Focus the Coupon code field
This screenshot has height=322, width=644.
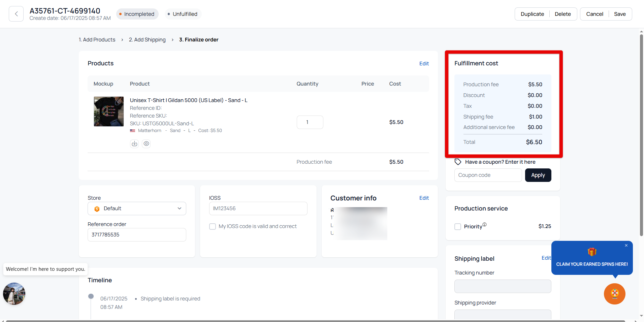(x=488, y=175)
